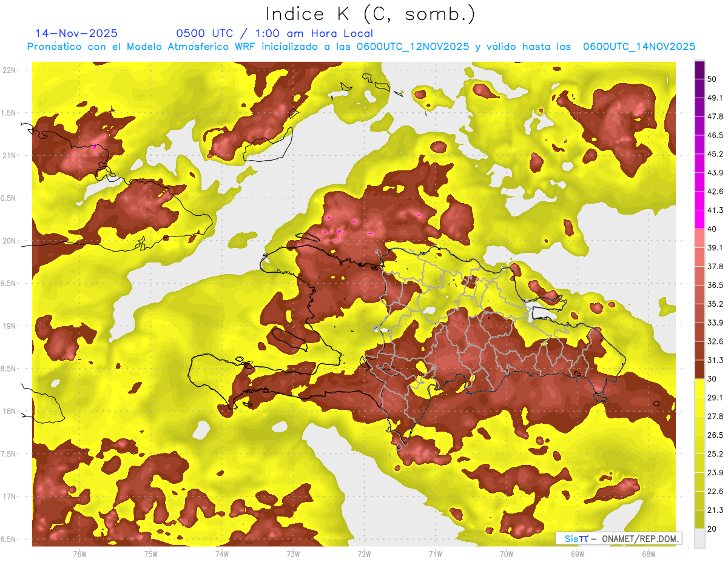Click the '20' color bar label
Screen dimensions: 728x562
pyautogui.click(x=713, y=529)
